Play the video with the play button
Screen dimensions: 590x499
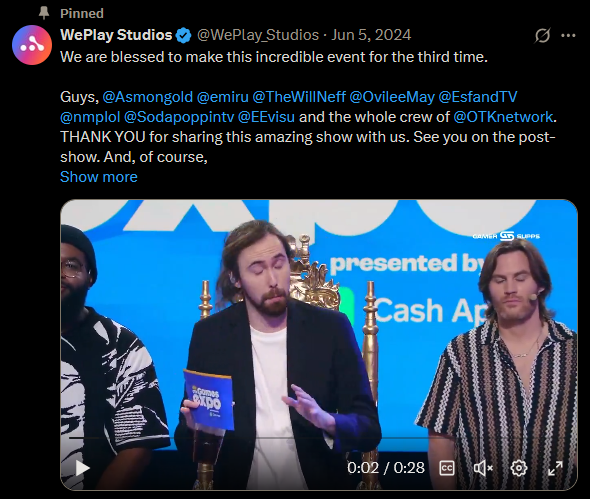tap(82, 468)
